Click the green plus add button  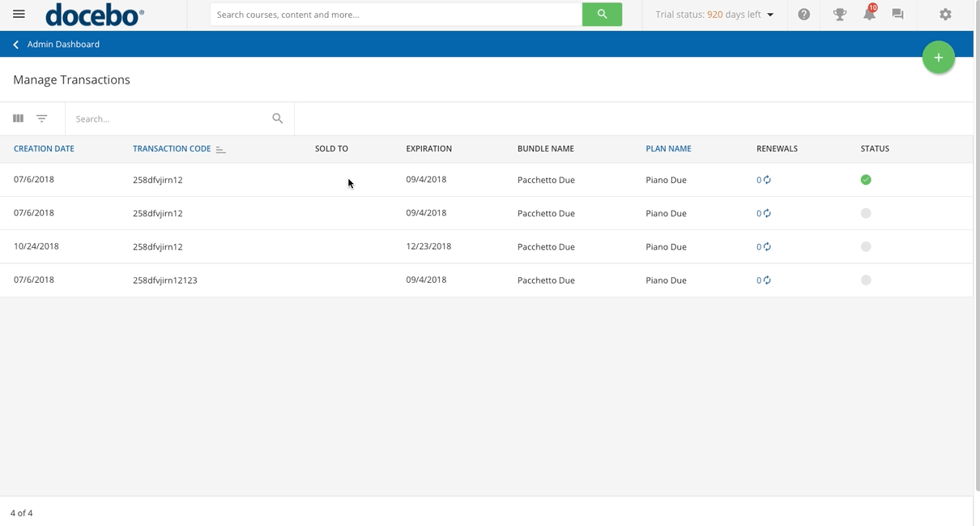point(938,58)
